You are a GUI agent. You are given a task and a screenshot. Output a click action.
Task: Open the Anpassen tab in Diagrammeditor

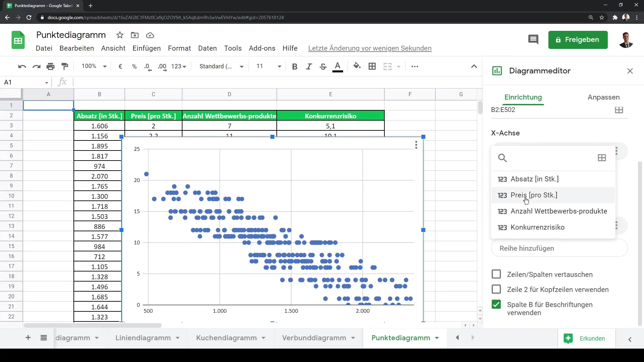(603, 97)
